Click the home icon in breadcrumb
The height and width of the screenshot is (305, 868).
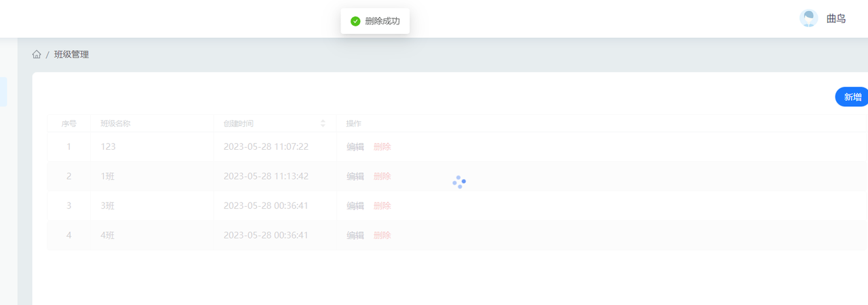click(x=37, y=54)
